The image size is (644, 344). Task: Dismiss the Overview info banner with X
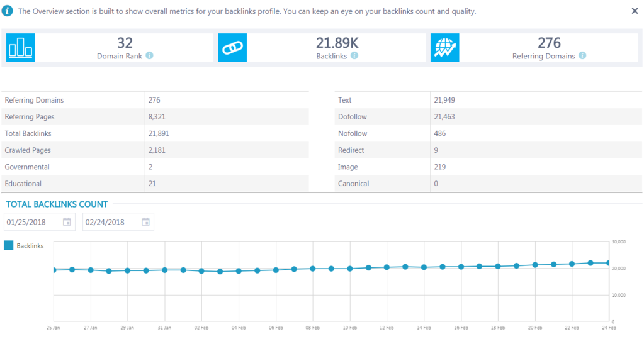[635, 11]
